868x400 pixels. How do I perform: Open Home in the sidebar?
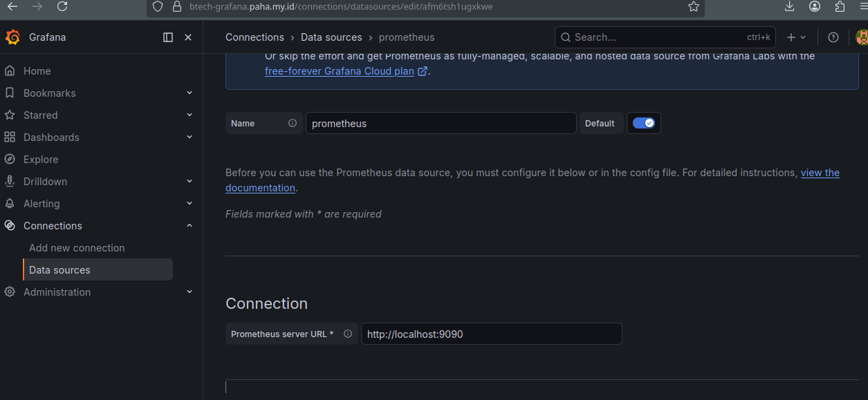click(x=37, y=70)
